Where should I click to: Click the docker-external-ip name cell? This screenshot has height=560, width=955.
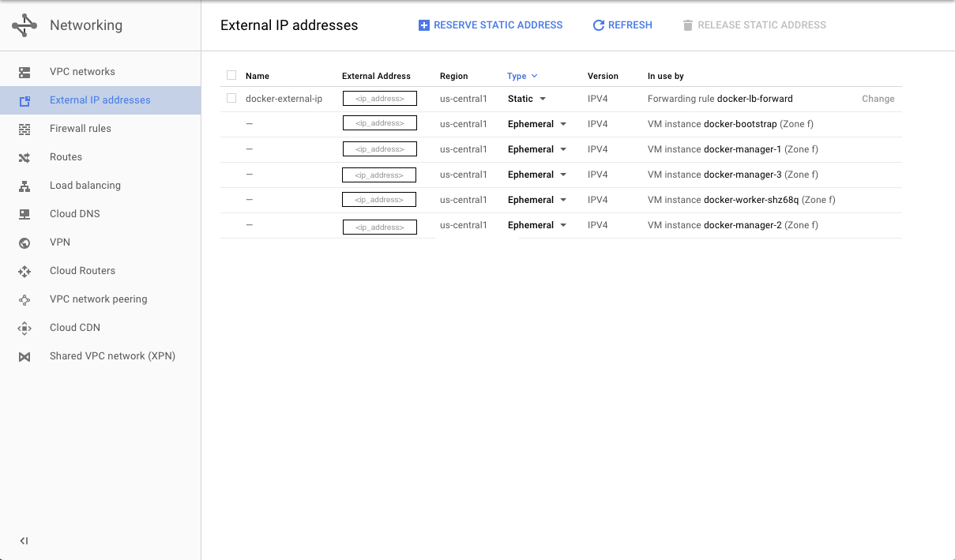point(284,99)
